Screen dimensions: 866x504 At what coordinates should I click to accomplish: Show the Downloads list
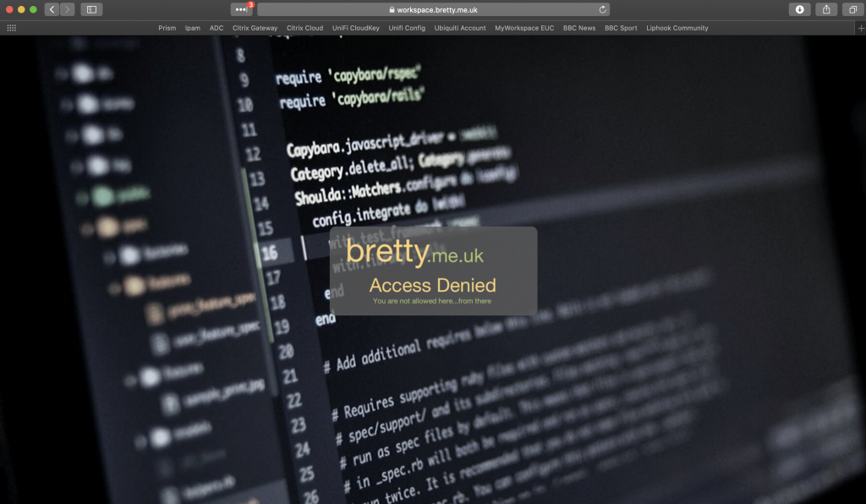799,9
